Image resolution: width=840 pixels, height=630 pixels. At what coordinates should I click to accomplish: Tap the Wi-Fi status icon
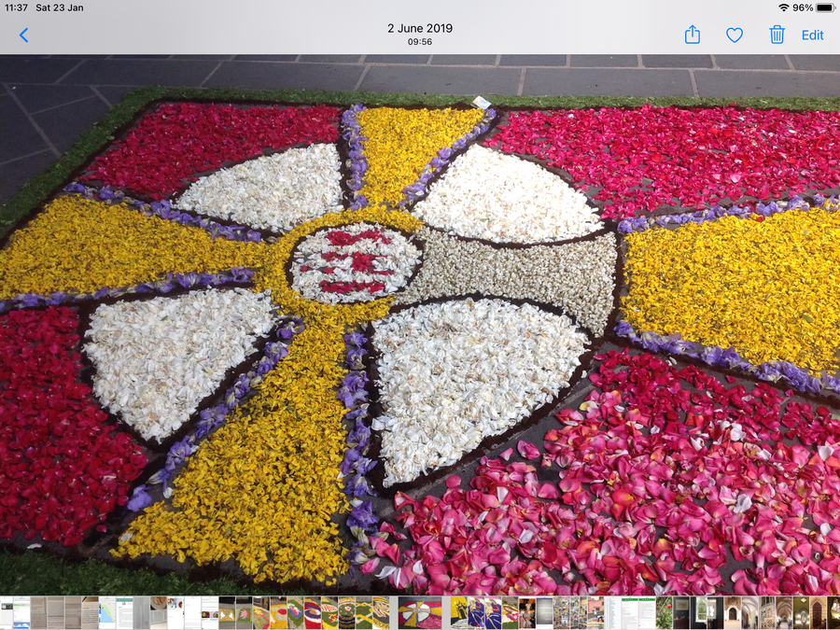[784, 7]
